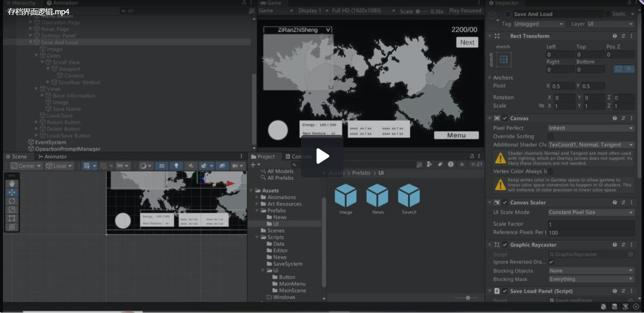This screenshot has width=644, height=313.
Task: Select the Rotate tool in Scene toolbar
Action: pyautogui.click(x=12, y=201)
